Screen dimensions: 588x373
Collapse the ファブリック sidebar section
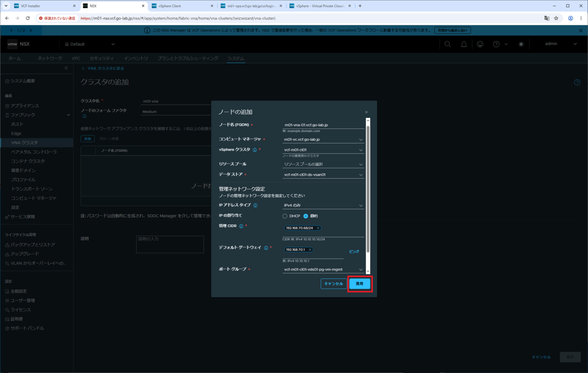click(68, 115)
